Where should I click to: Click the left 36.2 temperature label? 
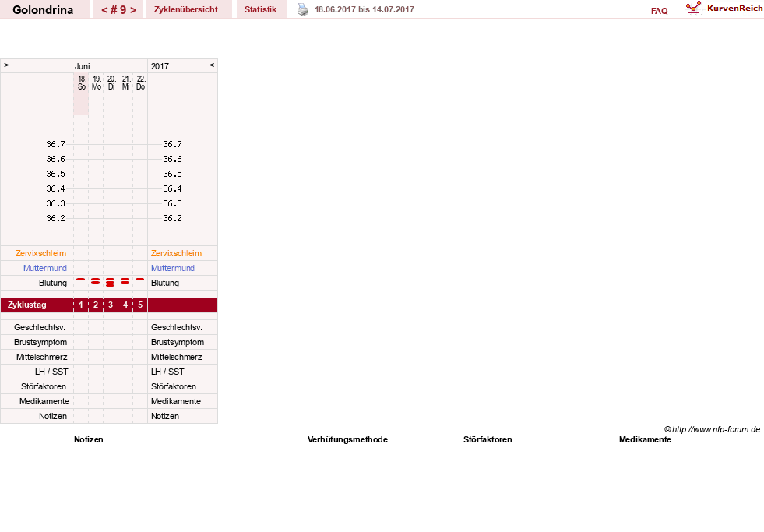55,218
